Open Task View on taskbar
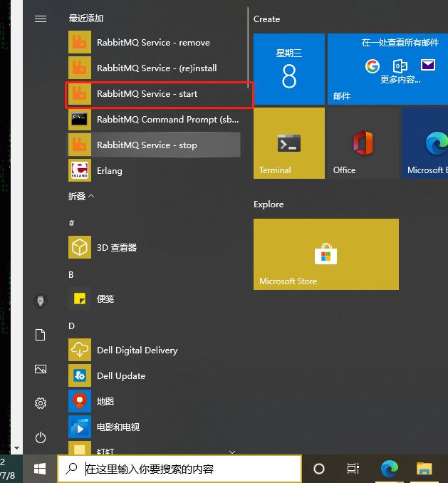The height and width of the screenshot is (483, 448). pyautogui.click(x=353, y=469)
